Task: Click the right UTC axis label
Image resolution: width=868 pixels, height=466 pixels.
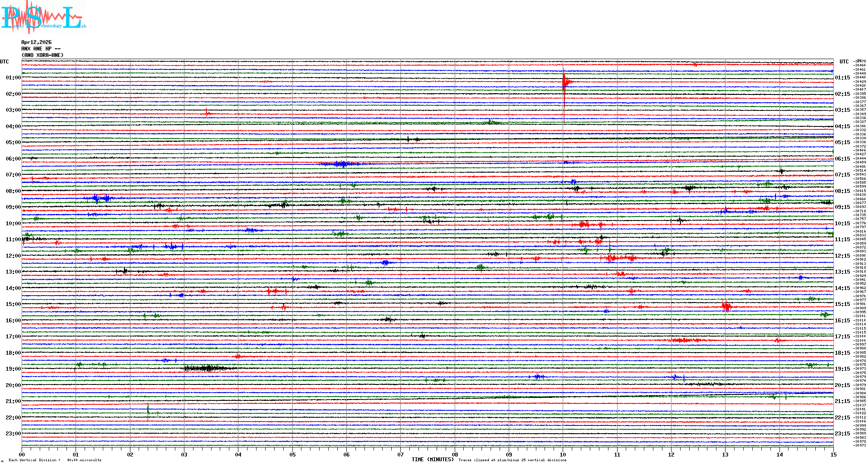Action: click(844, 62)
